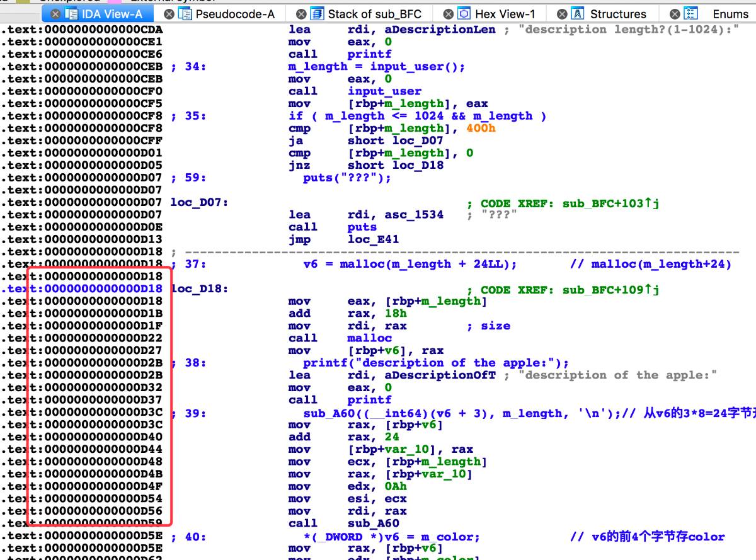Click printf call at address D37

tap(369, 400)
